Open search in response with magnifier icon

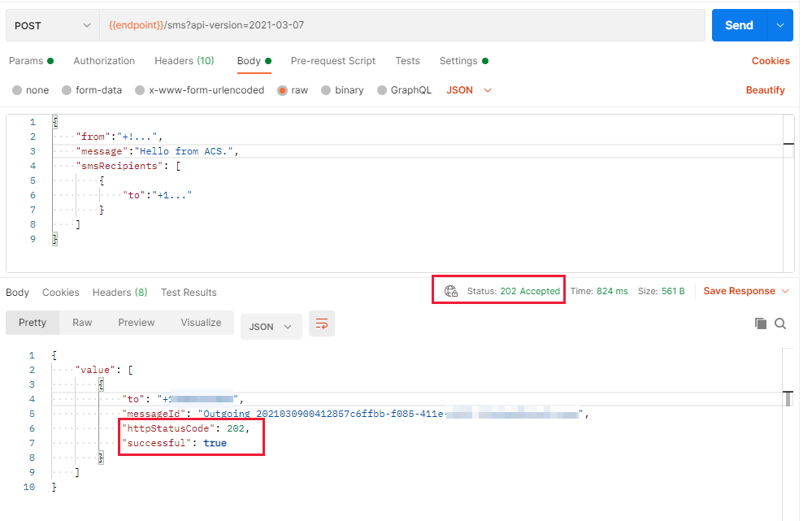click(779, 323)
